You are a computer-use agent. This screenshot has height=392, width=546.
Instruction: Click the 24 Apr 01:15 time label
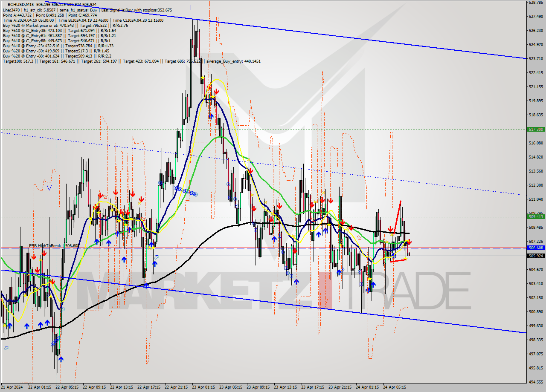point(367,387)
